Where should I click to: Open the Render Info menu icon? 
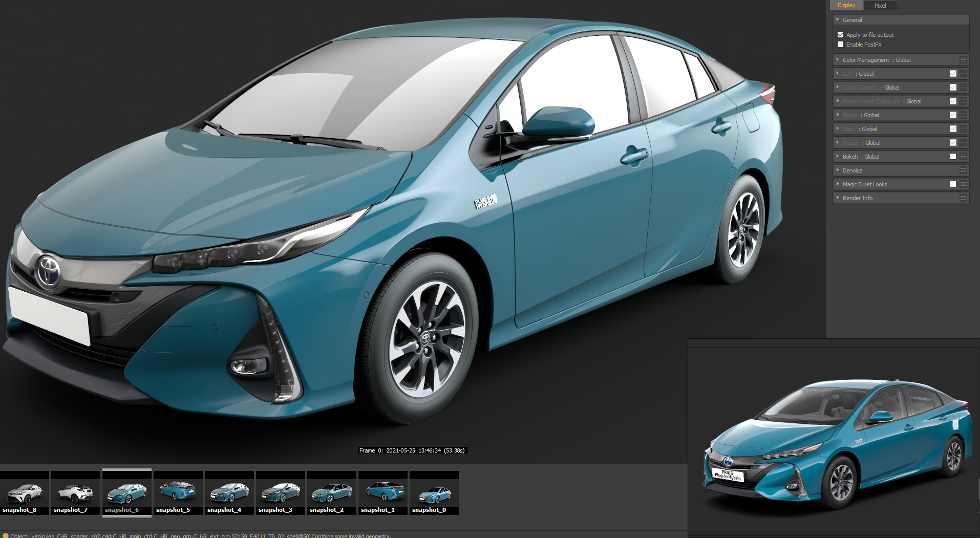[963, 198]
